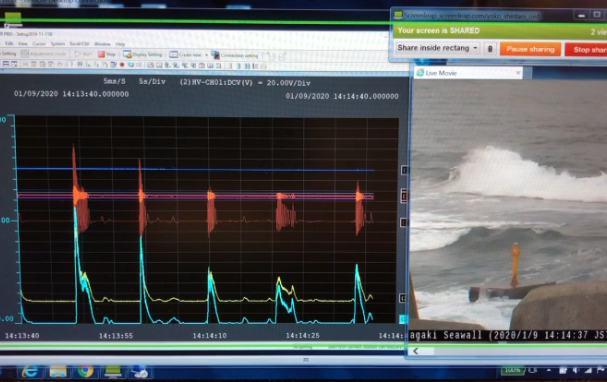Click the red record dot icon in the toolbar

pyautogui.click(x=122, y=65)
